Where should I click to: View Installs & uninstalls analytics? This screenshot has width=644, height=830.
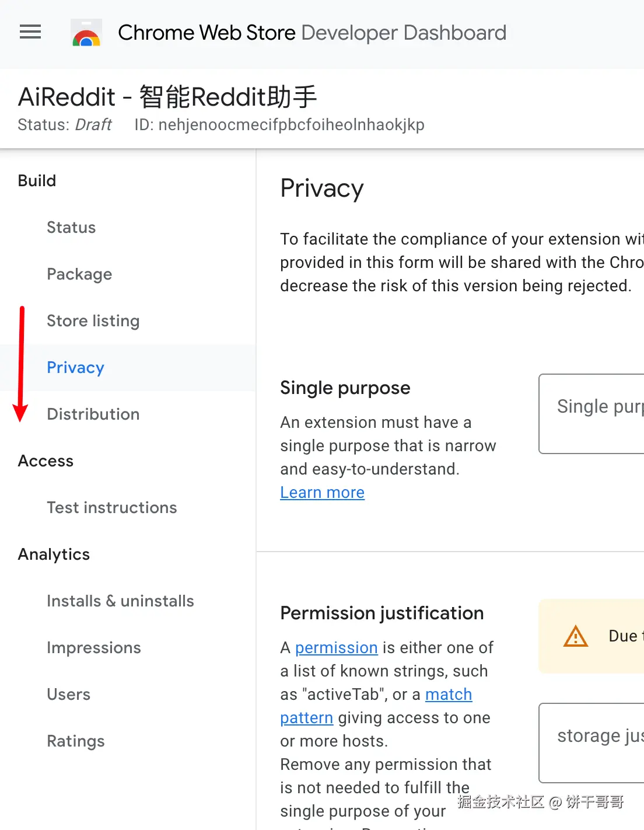pyautogui.click(x=120, y=601)
